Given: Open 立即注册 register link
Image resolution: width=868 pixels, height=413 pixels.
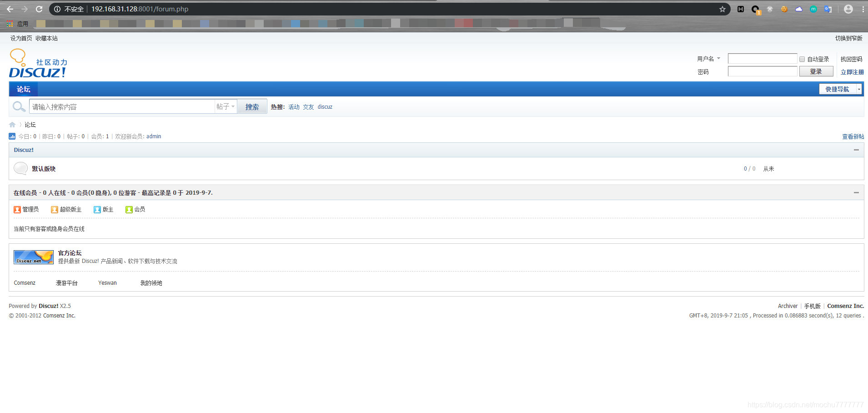Looking at the screenshot, I should pos(852,72).
